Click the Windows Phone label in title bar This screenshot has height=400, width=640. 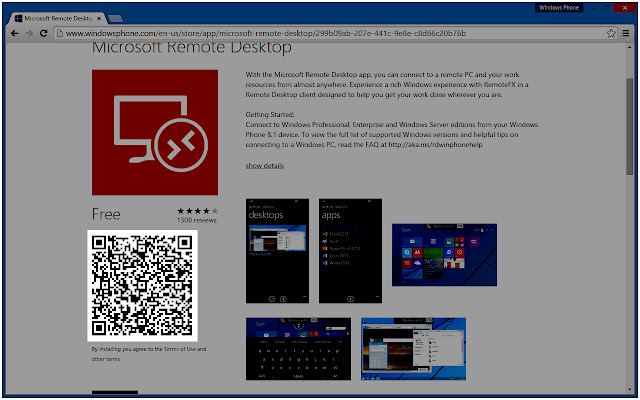pyautogui.click(x=559, y=8)
